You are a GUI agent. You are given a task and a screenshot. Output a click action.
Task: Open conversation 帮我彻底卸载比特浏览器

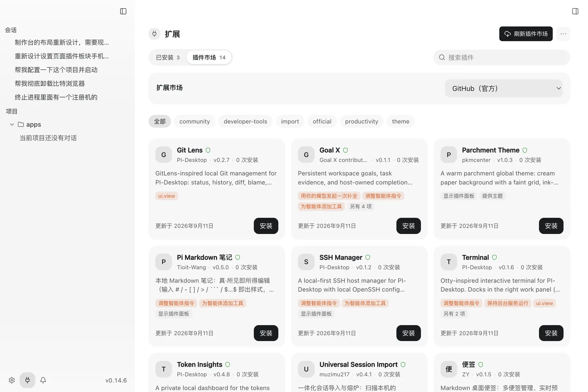[x=50, y=84]
